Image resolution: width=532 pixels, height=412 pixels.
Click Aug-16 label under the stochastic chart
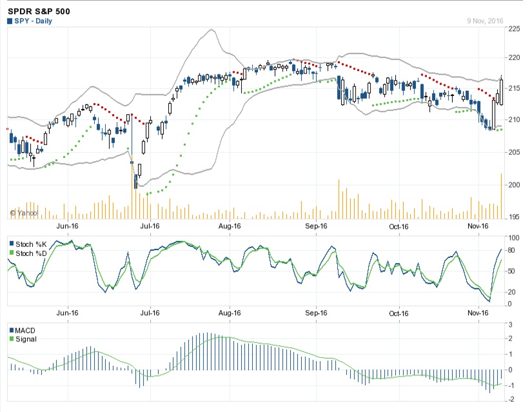tap(230, 313)
